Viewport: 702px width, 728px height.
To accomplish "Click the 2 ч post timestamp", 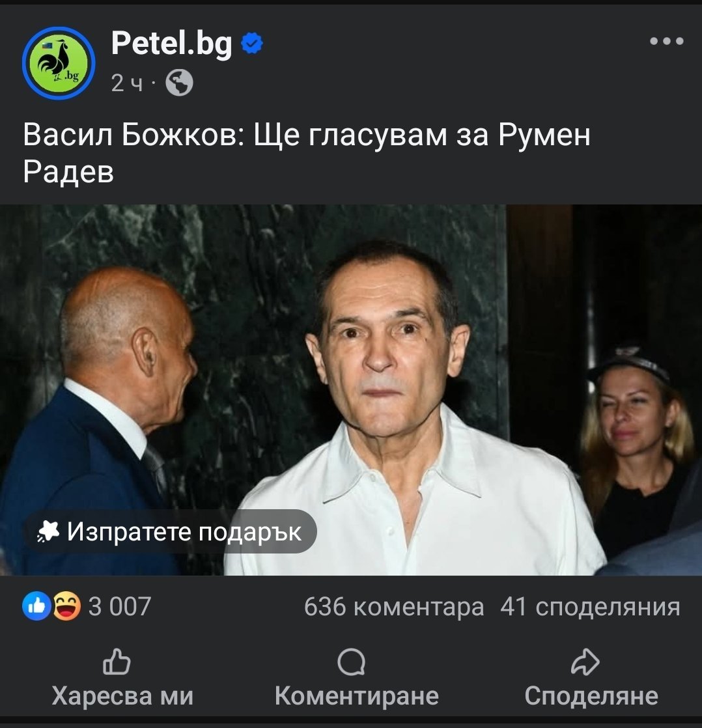I will tap(127, 83).
